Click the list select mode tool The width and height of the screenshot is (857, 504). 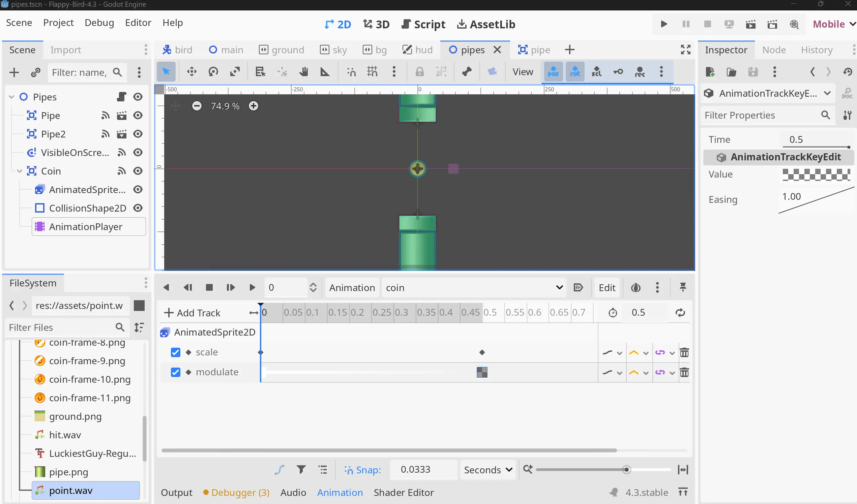(260, 72)
